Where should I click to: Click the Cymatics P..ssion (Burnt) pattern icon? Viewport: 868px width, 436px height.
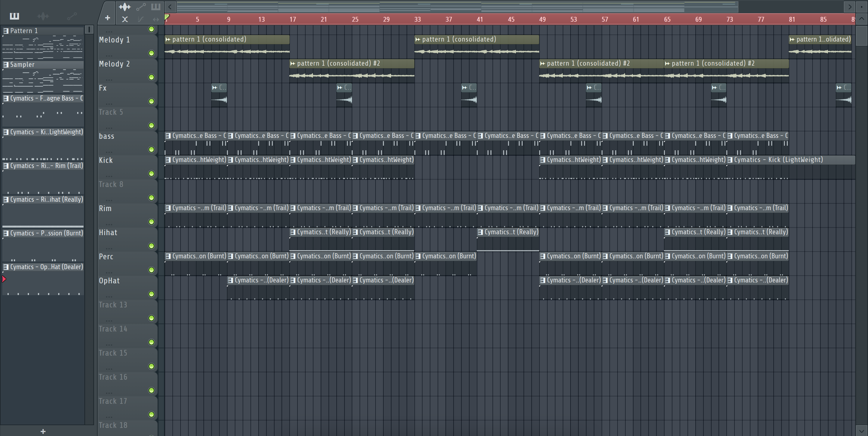click(6, 233)
